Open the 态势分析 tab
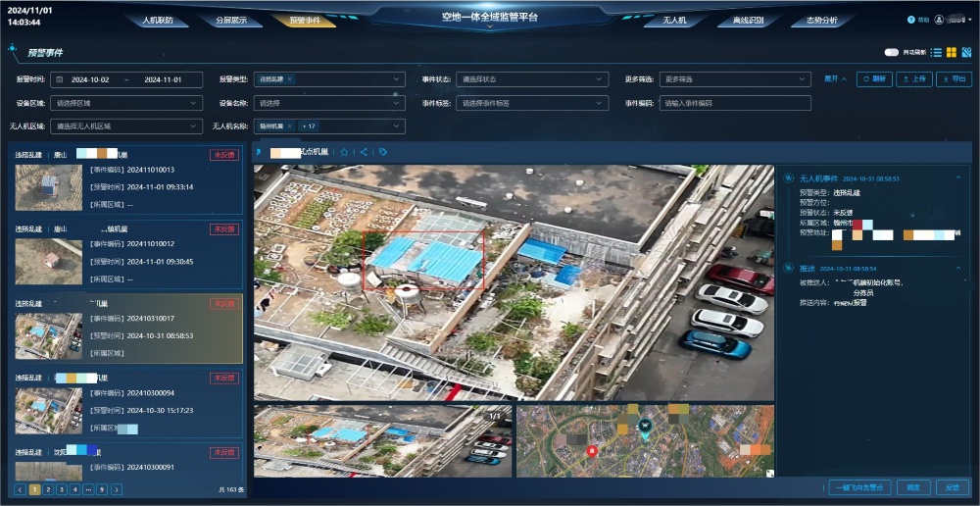The width and height of the screenshot is (980, 506). [821, 20]
